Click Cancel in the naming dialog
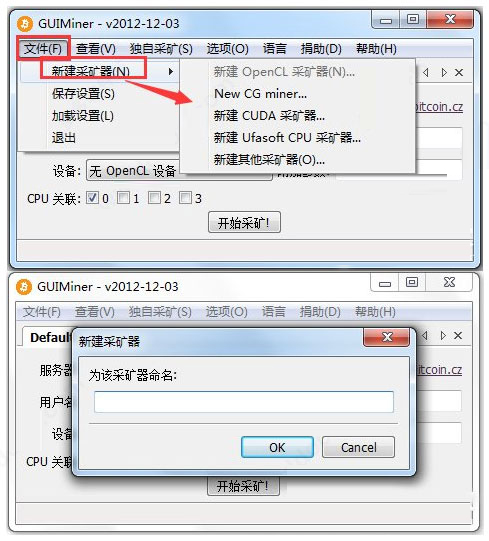The image size is (489, 541). point(358,447)
